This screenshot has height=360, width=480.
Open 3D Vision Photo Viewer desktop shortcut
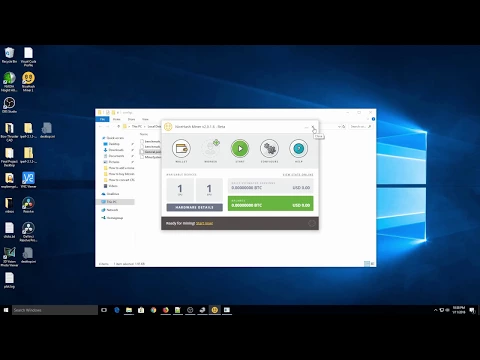(9, 257)
